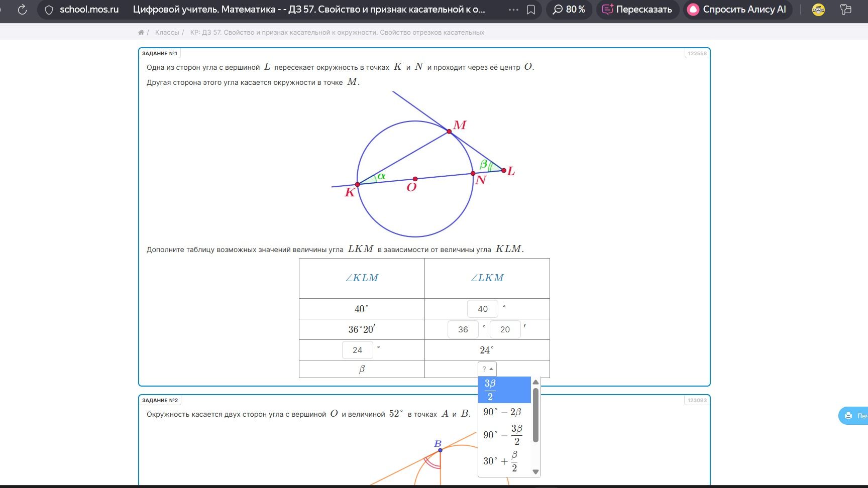This screenshot has height=488, width=868.
Task: Go to home via breadcrumb house icon
Action: (x=141, y=33)
